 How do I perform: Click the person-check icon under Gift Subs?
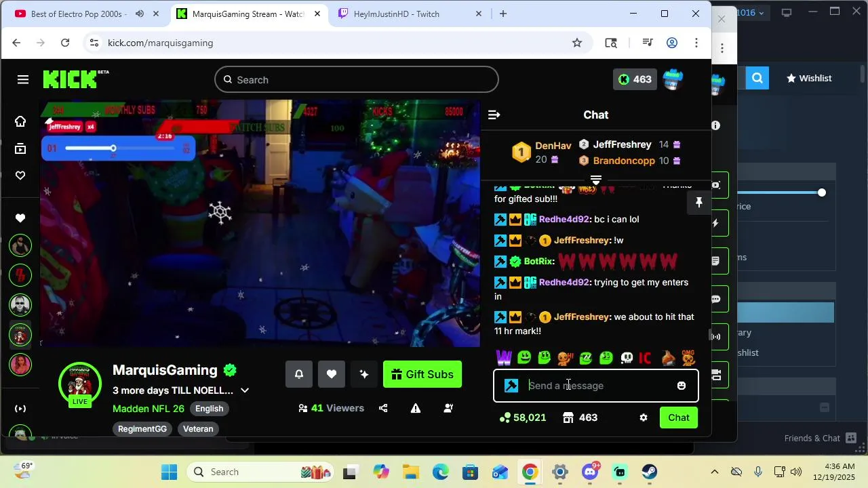click(x=448, y=408)
